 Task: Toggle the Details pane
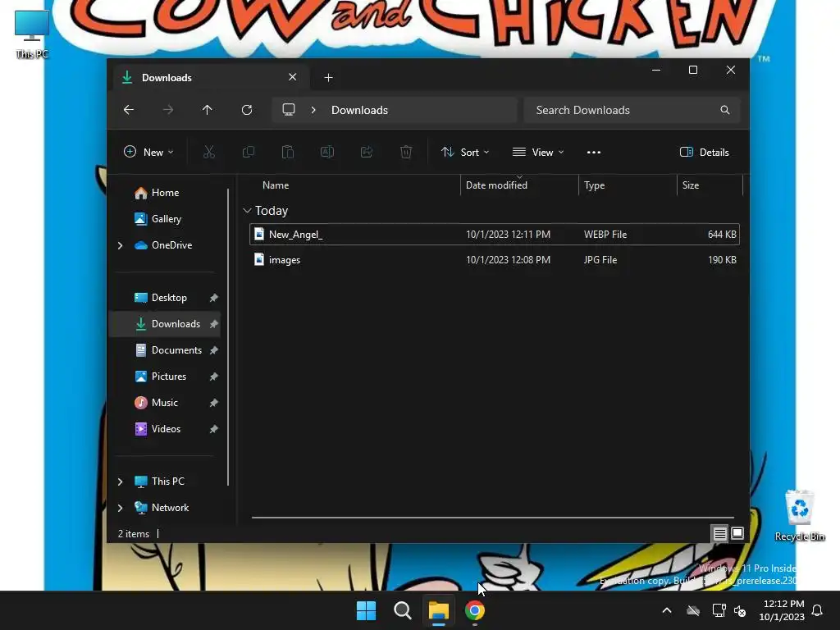pos(705,152)
